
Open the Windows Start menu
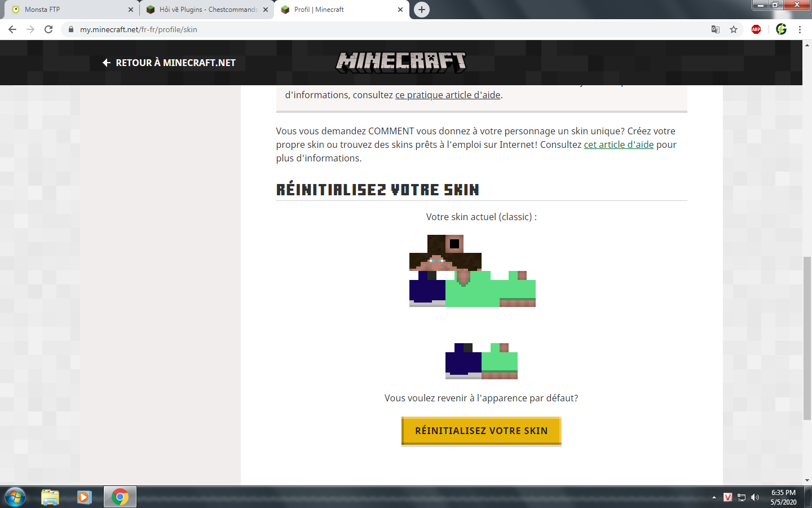pyautogui.click(x=15, y=497)
